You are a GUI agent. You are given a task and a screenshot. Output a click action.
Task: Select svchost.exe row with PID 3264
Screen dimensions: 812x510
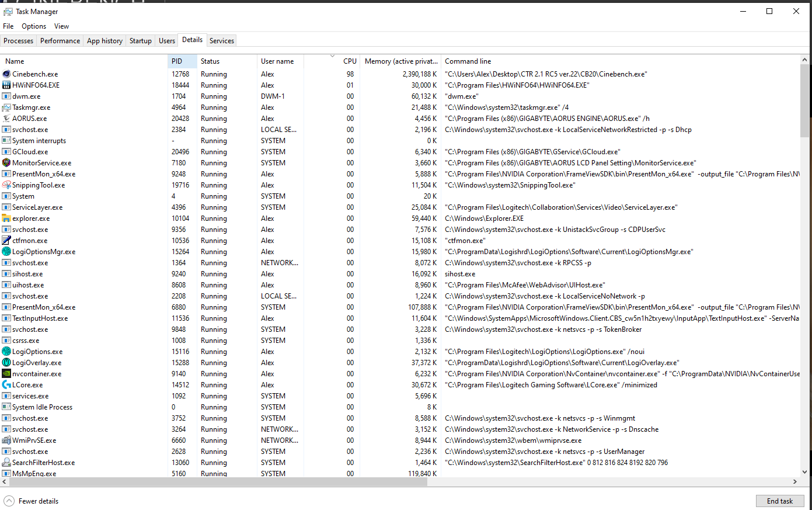pos(400,429)
